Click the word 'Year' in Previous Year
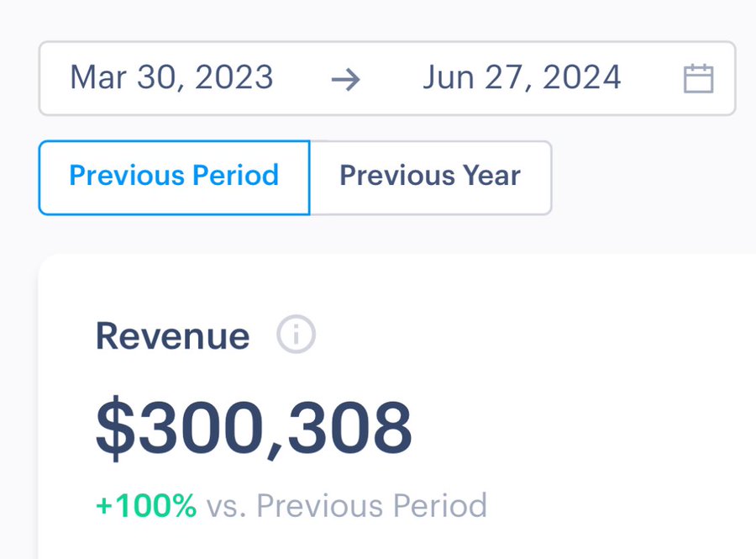The image size is (756, 559). click(491, 177)
